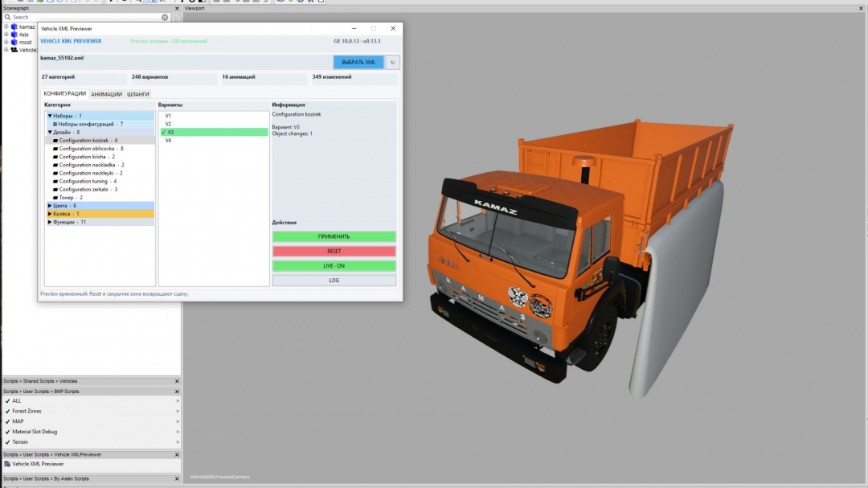868x488 pixels.
Task: Switch to the АНИМАЦИИ tab
Action: click(106, 94)
